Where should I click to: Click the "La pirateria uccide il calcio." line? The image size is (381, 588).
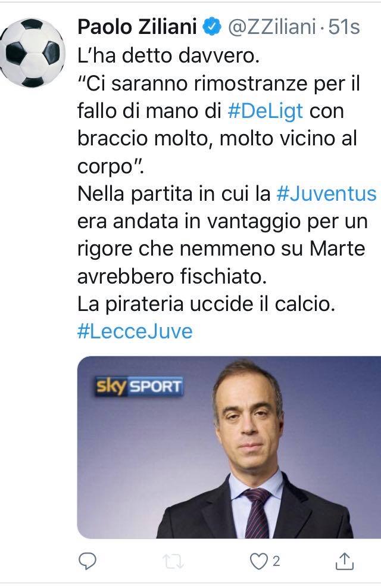tap(205, 304)
